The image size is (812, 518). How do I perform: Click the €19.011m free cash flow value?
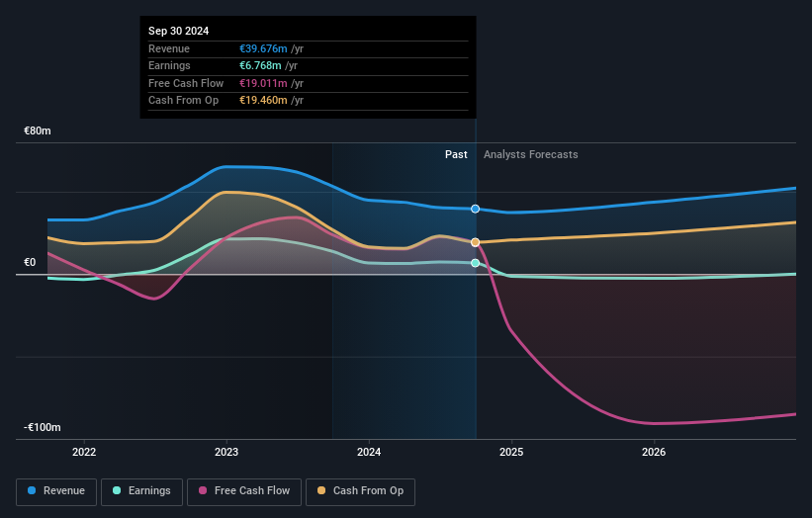pyautogui.click(x=263, y=83)
